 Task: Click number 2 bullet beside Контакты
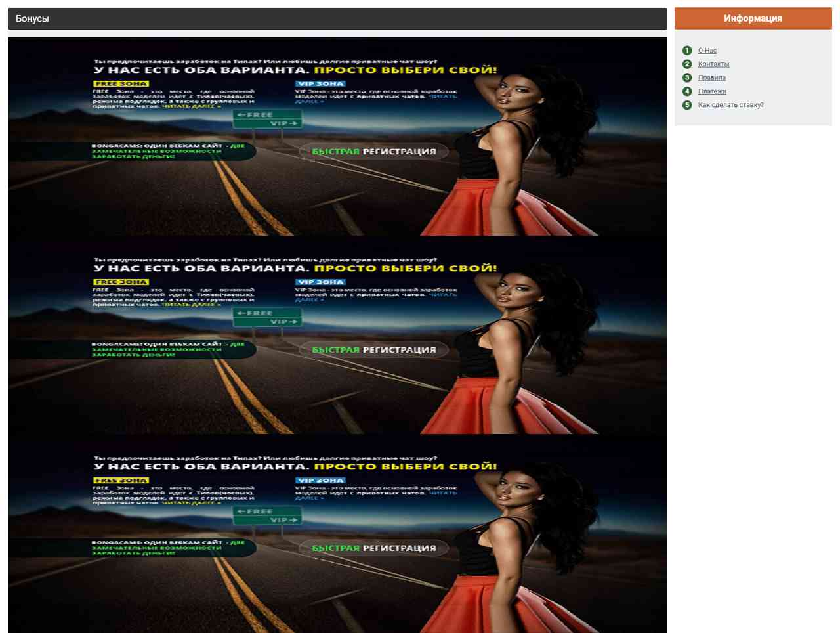[x=687, y=64]
